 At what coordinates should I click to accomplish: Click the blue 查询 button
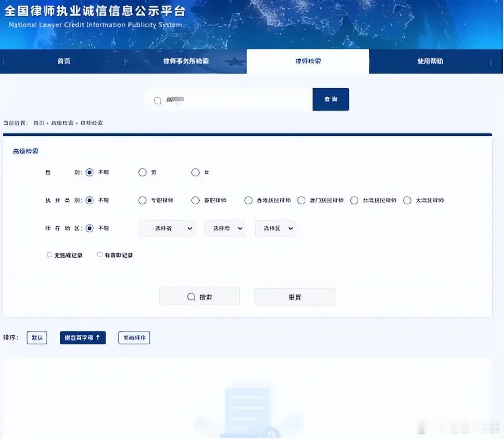tap(331, 99)
